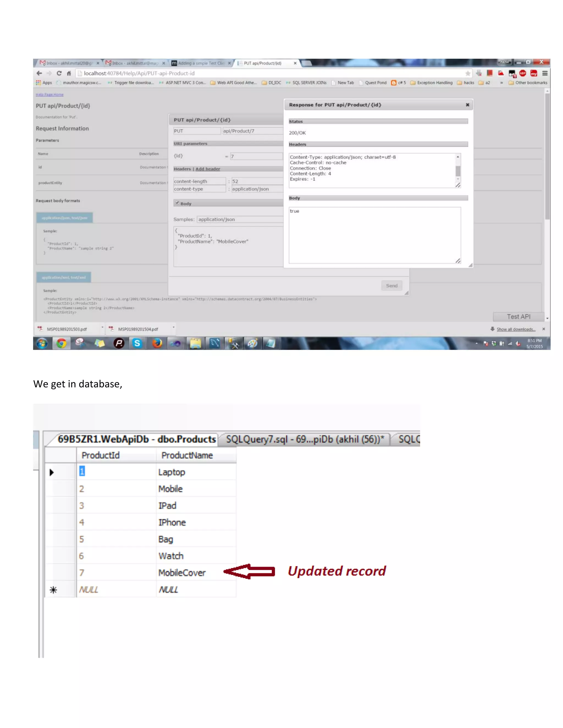Screen dimensions: 563x728
Task: Go back with the browser back arrow
Action: pyautogui.click(x=39, y=73)
